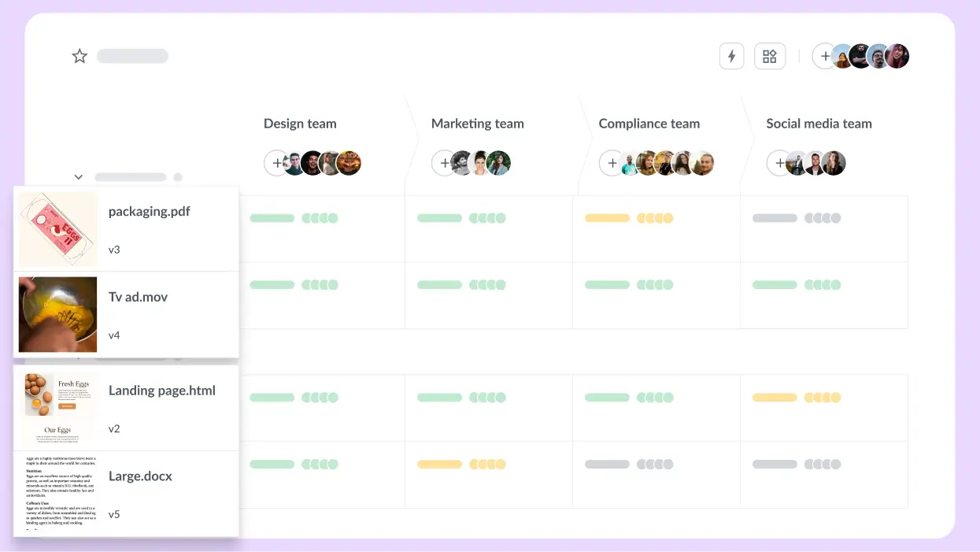The height and width of the screenshot is (552, 980).
Task: Expand the packaging.pdf version dropdown
Action: coord(114,250)
